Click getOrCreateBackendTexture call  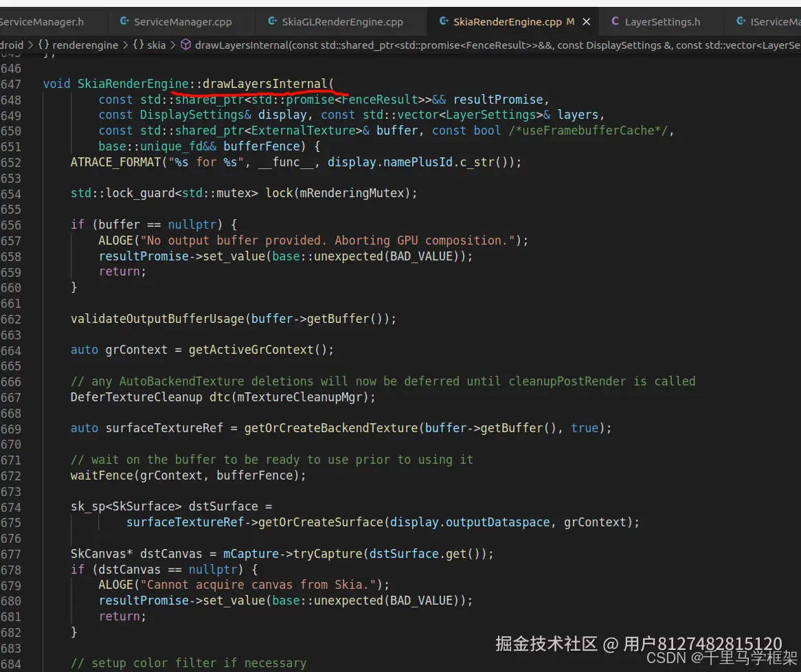click(331, 428)
